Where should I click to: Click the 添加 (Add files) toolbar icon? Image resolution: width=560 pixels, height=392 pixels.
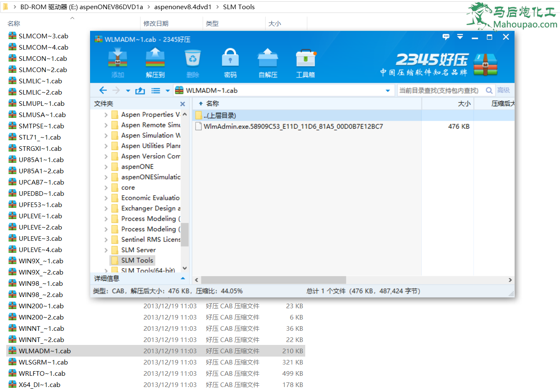(x=118, y=62)
